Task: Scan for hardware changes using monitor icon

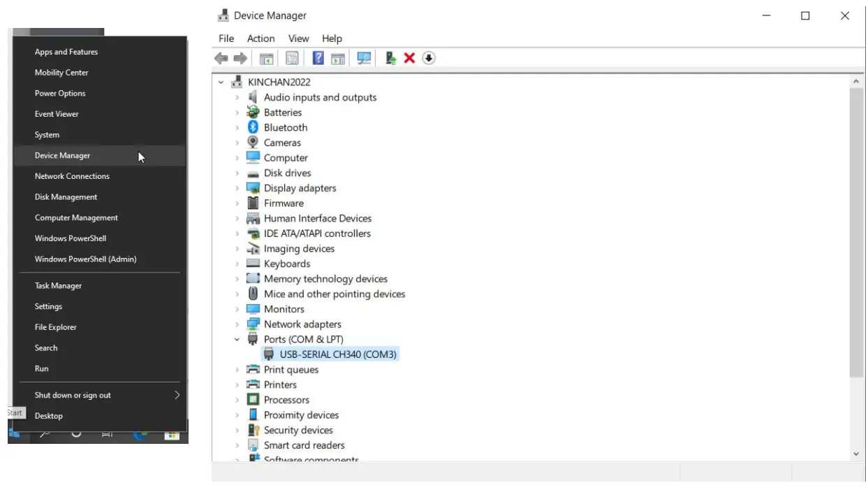Action: [364, 58]
